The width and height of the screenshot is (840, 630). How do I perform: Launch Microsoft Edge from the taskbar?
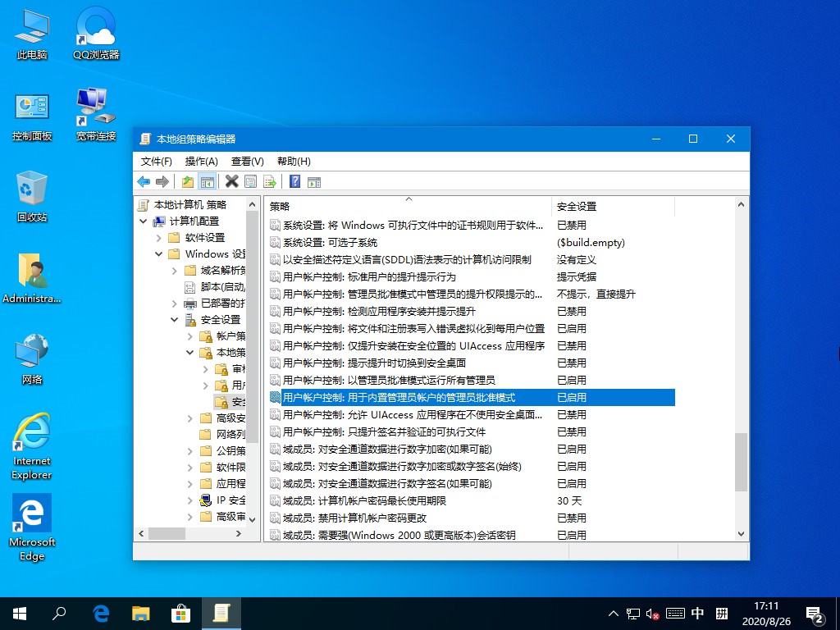coord(101,613)
